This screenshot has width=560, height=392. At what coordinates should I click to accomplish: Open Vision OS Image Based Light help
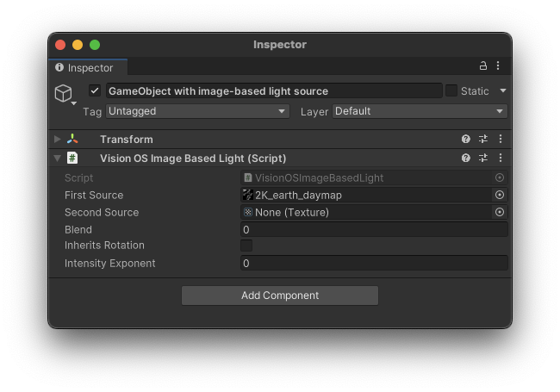466,158
